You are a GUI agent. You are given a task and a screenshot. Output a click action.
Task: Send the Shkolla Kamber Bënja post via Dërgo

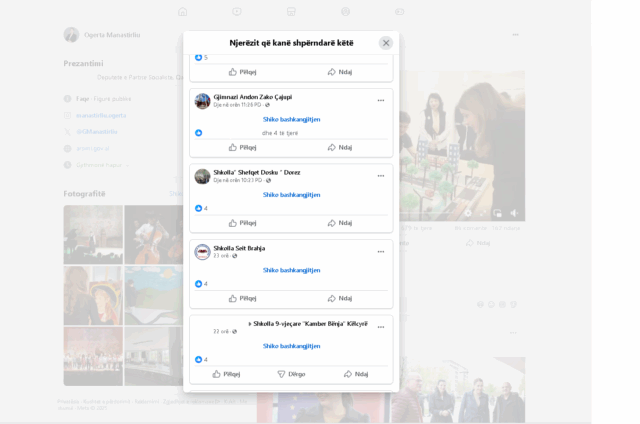[291, 374]
